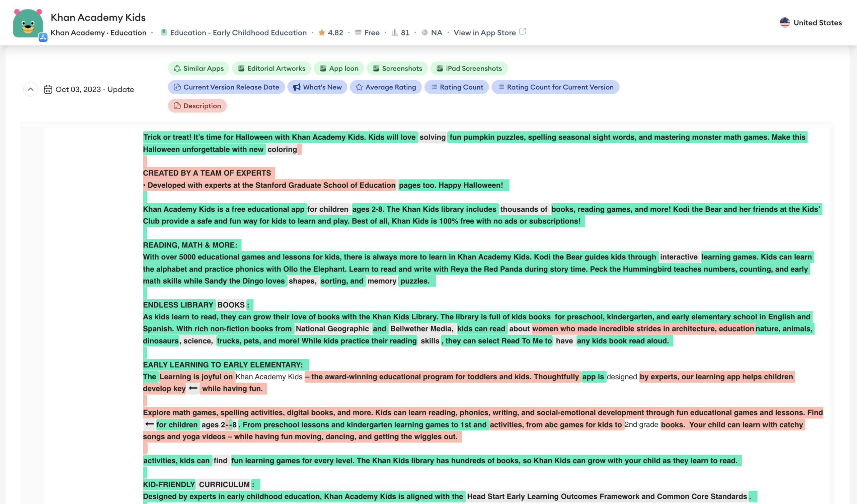Click the CREATED BY A TEAM OF EXPERTS heading
The image size is (857, 504).
pos(207,173)
